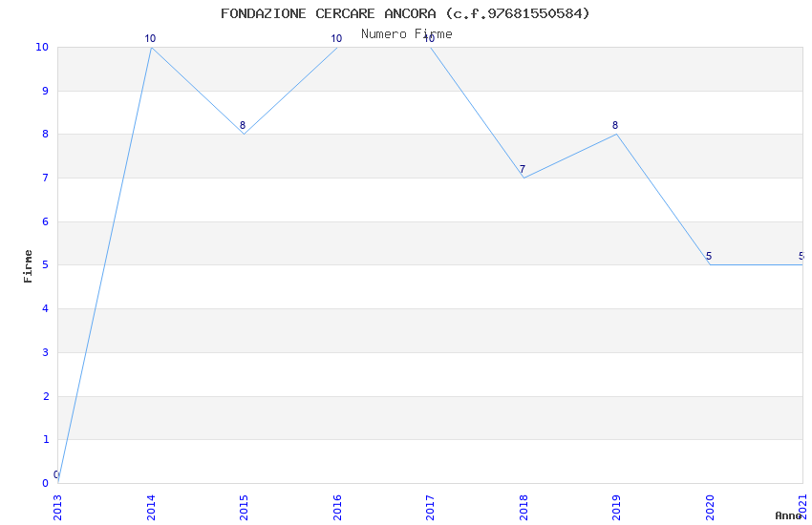The image size is (812, 525).
Task: Select year 2021 on the x-axis
Action: 802,508
